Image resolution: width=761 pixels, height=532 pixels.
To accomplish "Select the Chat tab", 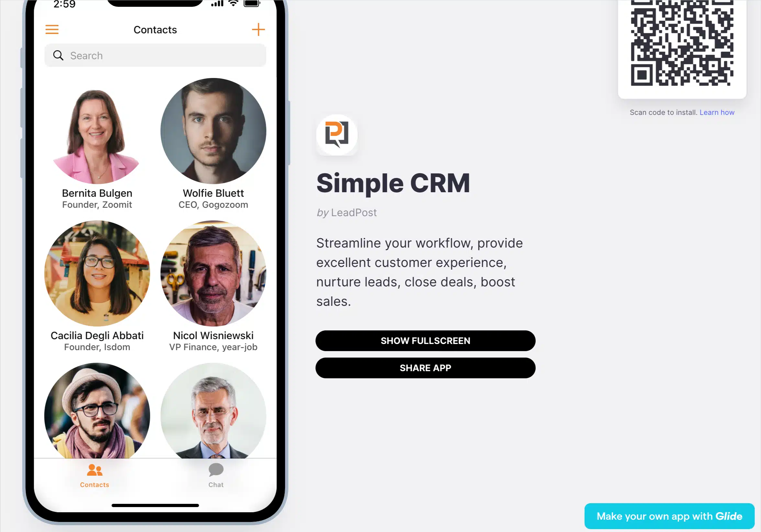I will [215, 474].
